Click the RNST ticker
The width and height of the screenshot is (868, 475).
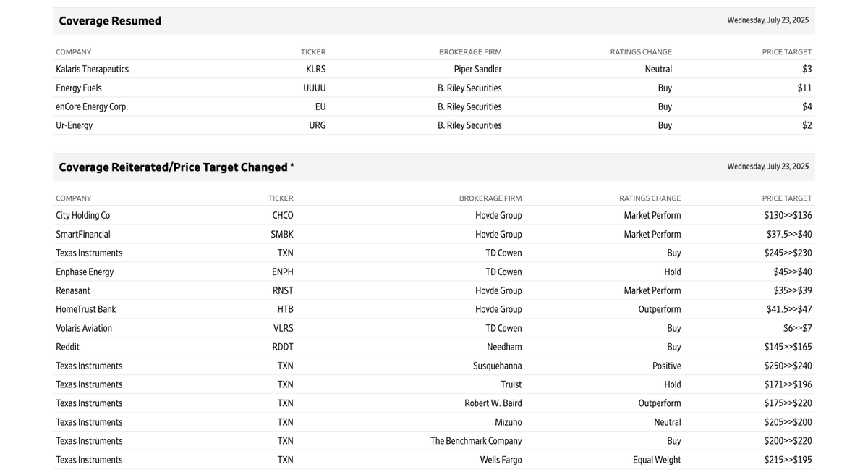pyautogui.click(x=283, y=290)
